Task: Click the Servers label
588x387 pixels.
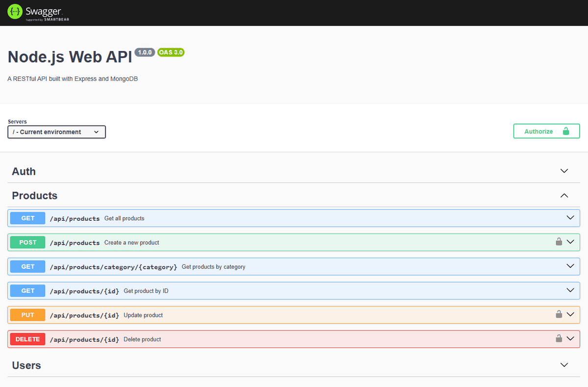Action: tap(17, 121)
